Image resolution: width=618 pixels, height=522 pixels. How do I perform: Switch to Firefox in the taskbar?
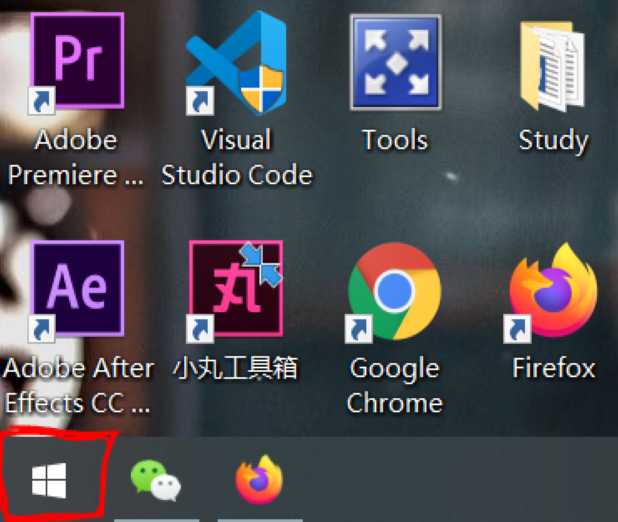pos(259,481)
